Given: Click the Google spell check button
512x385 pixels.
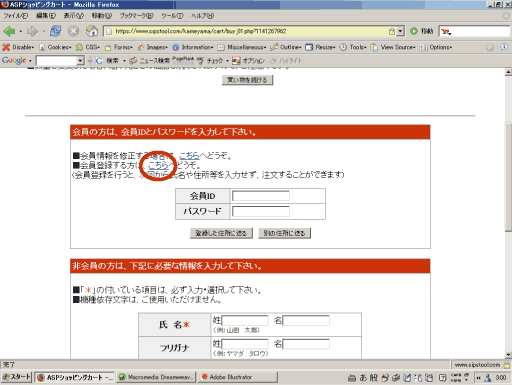Looking at the screenshot, I should click(210, 61).
